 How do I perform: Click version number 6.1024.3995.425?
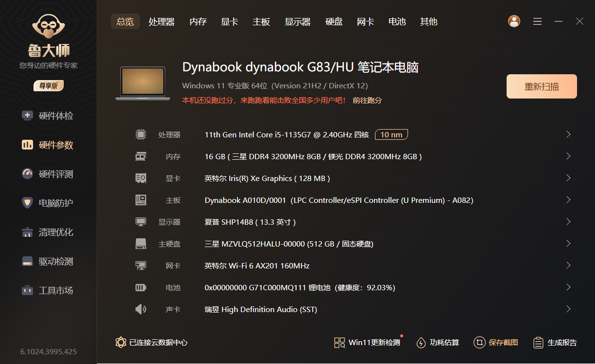click(49, 351)
